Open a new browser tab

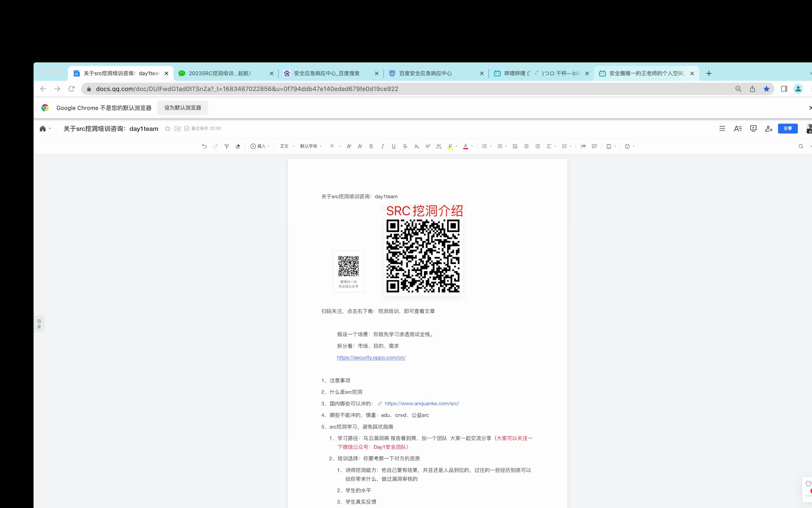pos(709,73)
